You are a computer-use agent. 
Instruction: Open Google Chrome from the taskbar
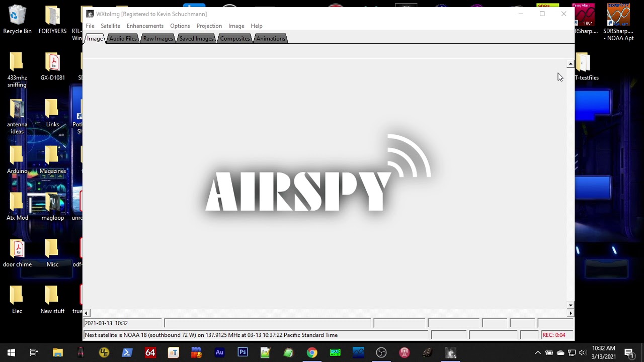tap(312, 352)
